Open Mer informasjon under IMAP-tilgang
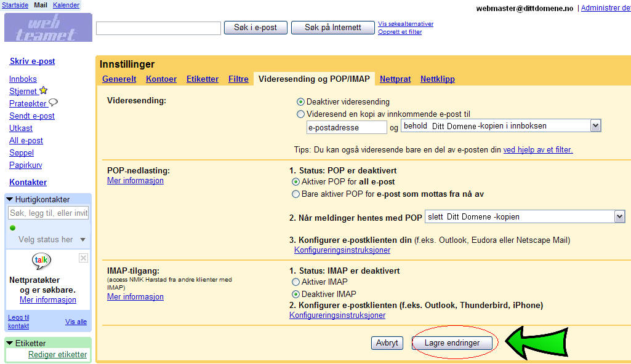 pyautogui.click(x=135, y=297)
